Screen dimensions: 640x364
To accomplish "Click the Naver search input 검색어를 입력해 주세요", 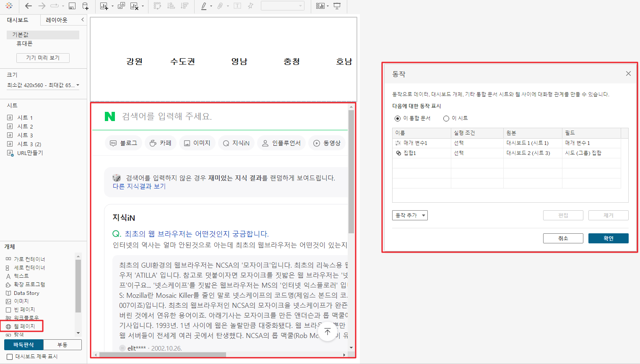I will point(167,116).
